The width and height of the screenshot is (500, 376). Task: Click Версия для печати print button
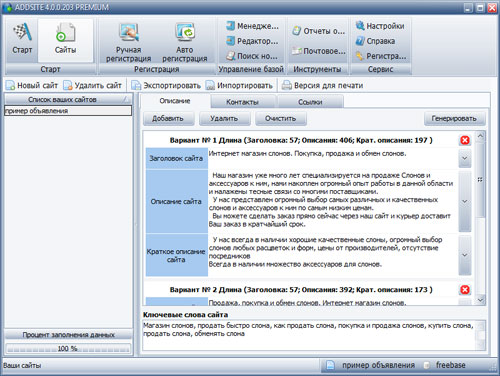coord(322,86)
